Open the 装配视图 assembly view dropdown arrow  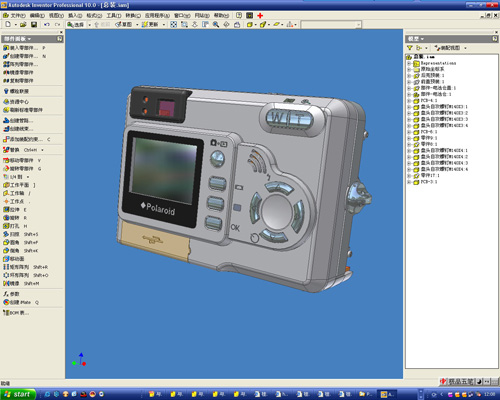[x=465, y=48]
